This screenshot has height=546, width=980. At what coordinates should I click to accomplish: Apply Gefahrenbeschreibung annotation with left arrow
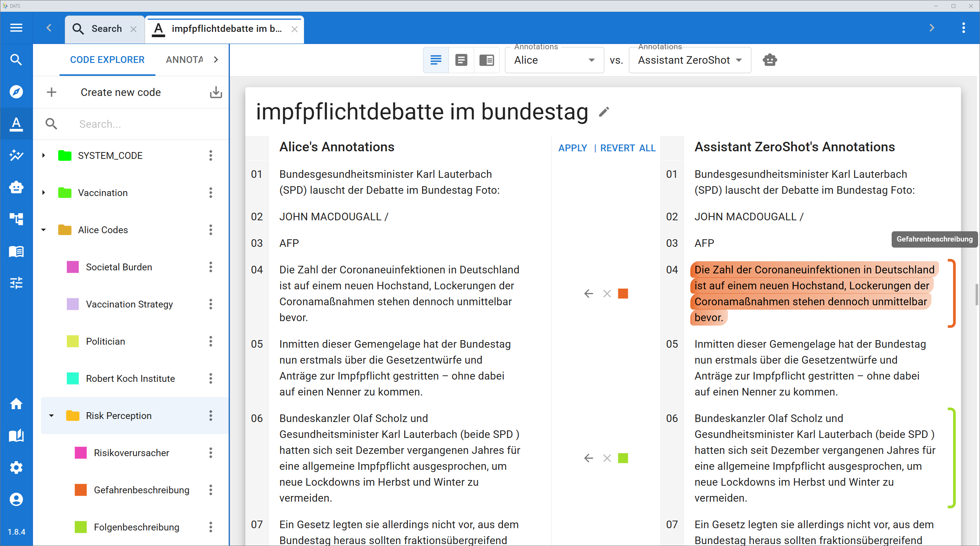click(x=588, y=293)
